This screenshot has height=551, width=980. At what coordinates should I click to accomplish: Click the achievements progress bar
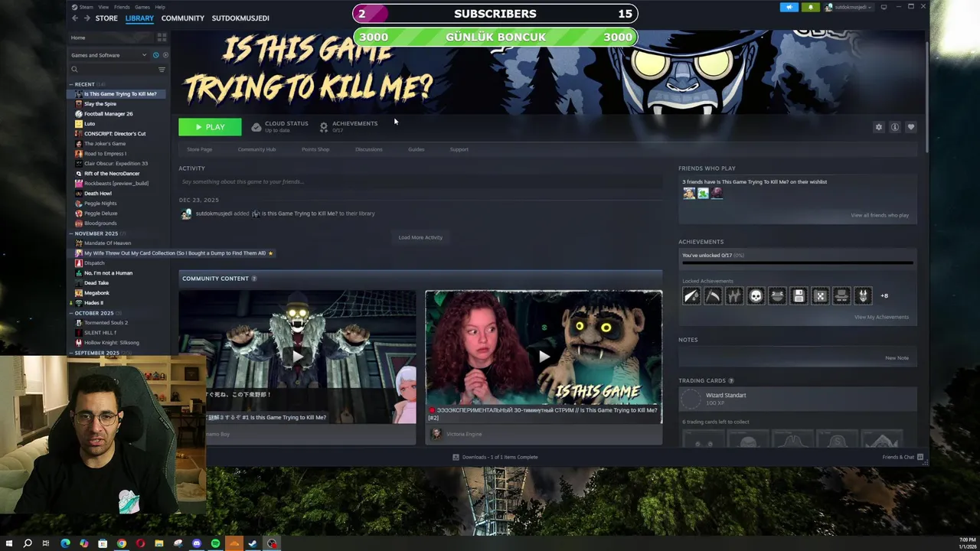798,262
